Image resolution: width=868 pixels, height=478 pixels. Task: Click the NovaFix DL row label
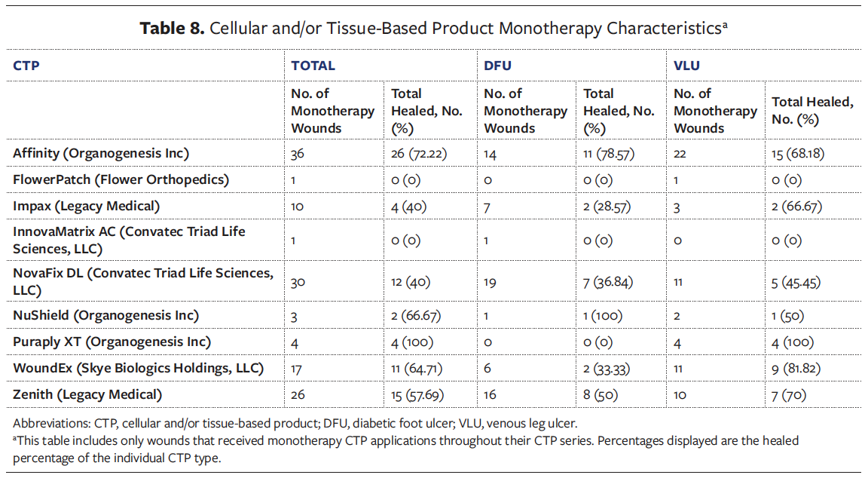(143, 281)
